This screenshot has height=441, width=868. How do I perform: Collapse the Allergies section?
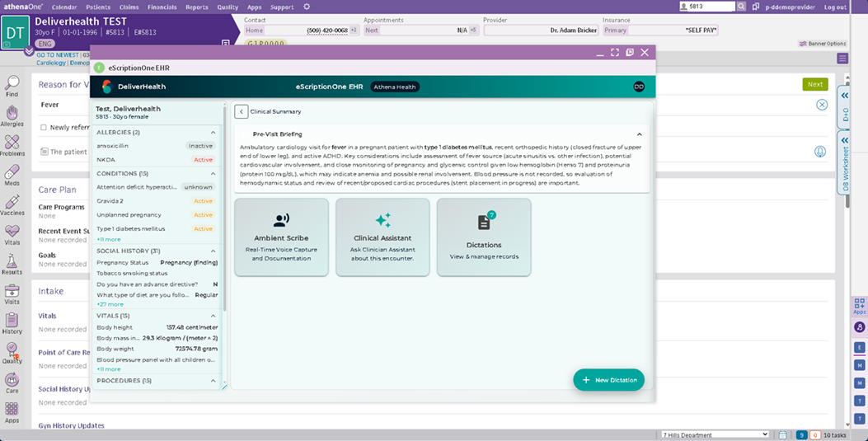coord(213,132)
